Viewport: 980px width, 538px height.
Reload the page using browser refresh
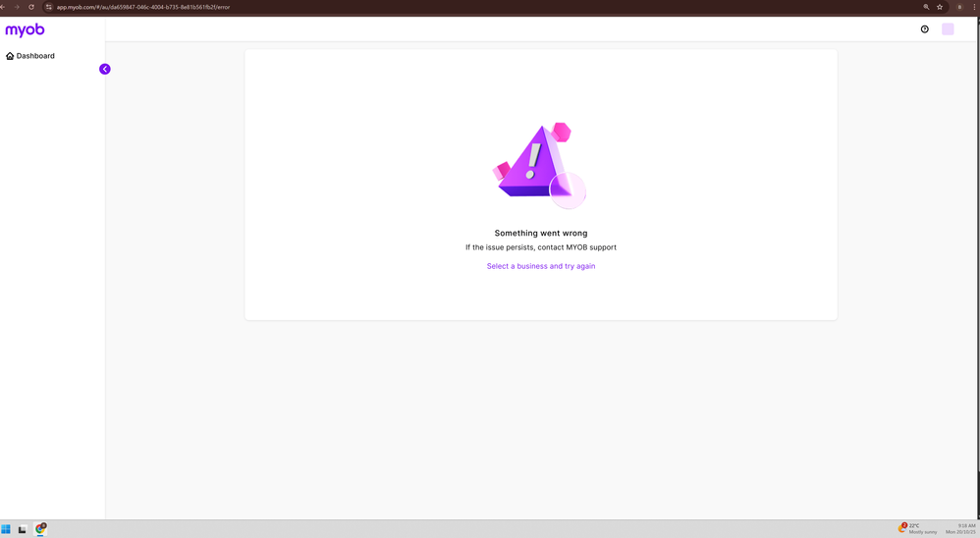pos(31,7)
